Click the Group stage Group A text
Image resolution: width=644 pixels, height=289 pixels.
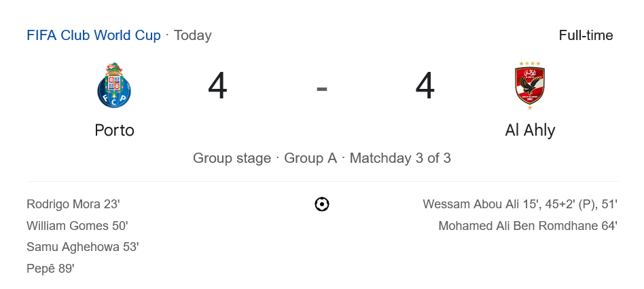[x=265, y=158]
